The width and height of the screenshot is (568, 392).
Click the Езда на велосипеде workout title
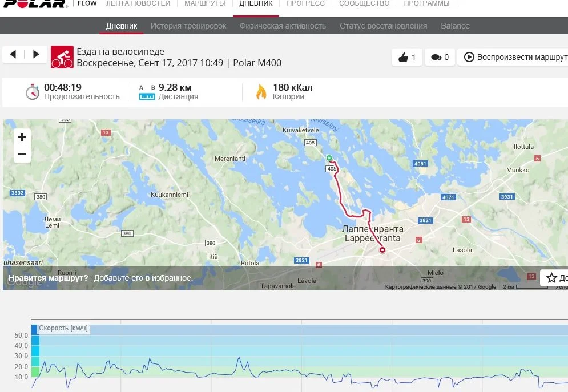[x=120, y=51]
